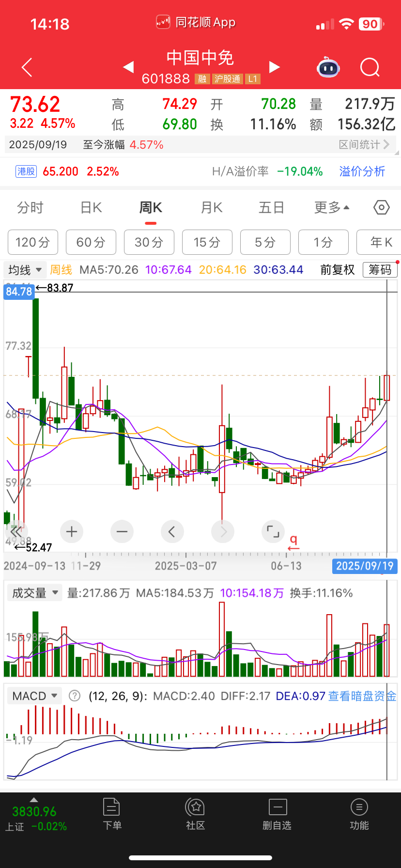Move chart right with chevron button
The width and height of the screenshot is (401, 868).
[223, 532]
